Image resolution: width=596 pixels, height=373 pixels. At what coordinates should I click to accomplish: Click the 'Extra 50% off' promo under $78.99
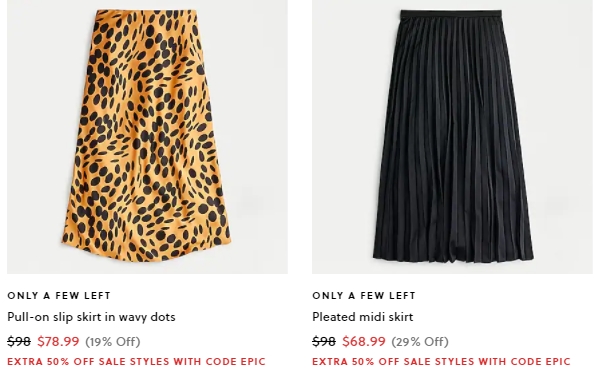coord(136,361)
